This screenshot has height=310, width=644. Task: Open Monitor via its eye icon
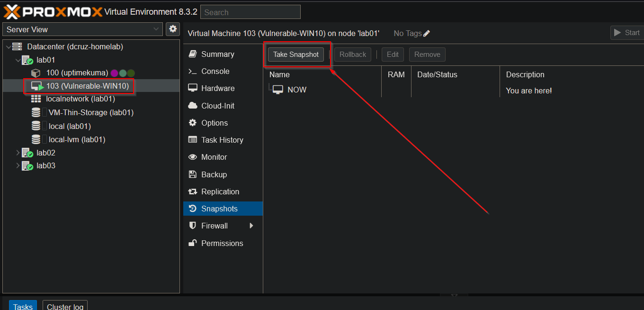(193, 157)
